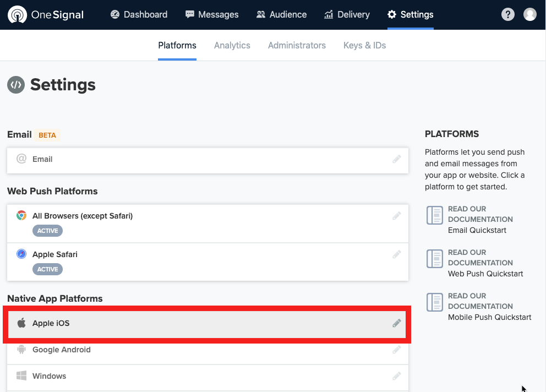Click the Safari compass icon
The height and width of the screenshot is (392, 546).
(21, 254)
